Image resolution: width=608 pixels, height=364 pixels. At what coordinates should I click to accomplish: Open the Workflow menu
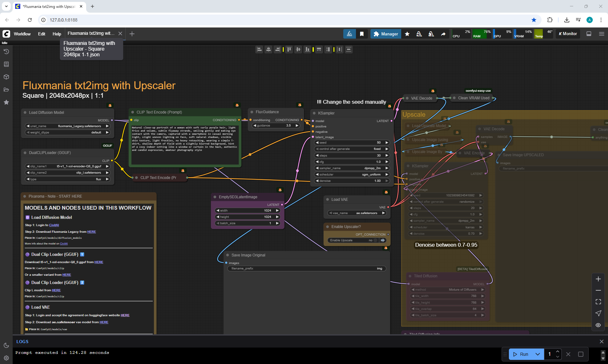click(22, 34)
